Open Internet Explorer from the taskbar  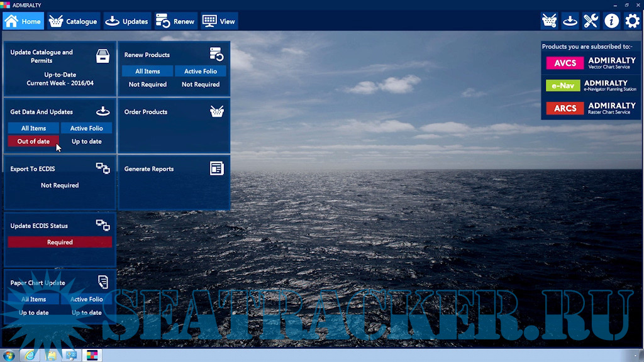tap(29, 355)
